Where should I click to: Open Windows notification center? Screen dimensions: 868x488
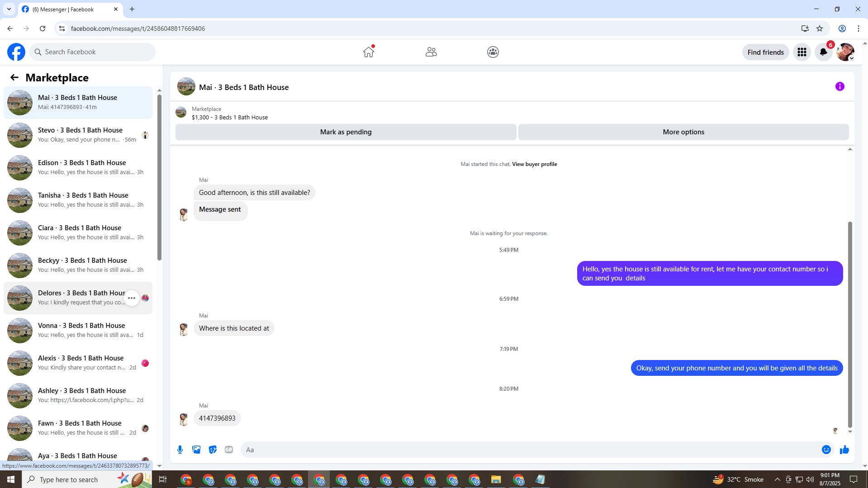coord(854,479)
